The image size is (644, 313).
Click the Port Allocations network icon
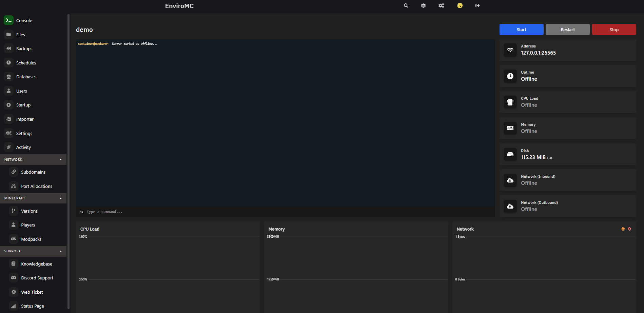(14, 186)
